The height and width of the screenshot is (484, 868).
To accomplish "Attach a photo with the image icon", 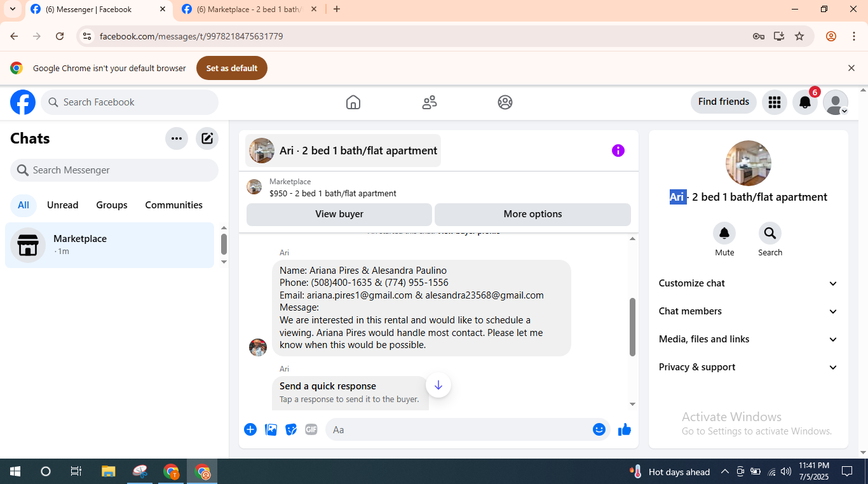I will click(x=271, y=430).
